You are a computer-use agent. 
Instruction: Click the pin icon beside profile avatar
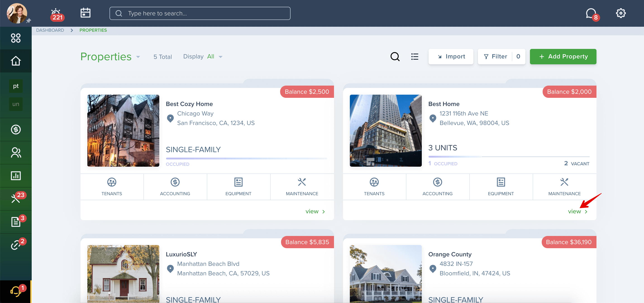29,21
